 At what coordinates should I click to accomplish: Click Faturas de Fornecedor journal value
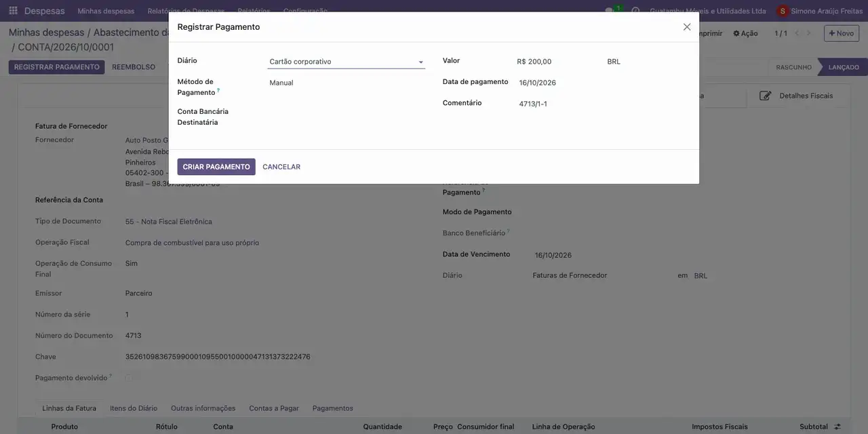click(x=570, y=275)
